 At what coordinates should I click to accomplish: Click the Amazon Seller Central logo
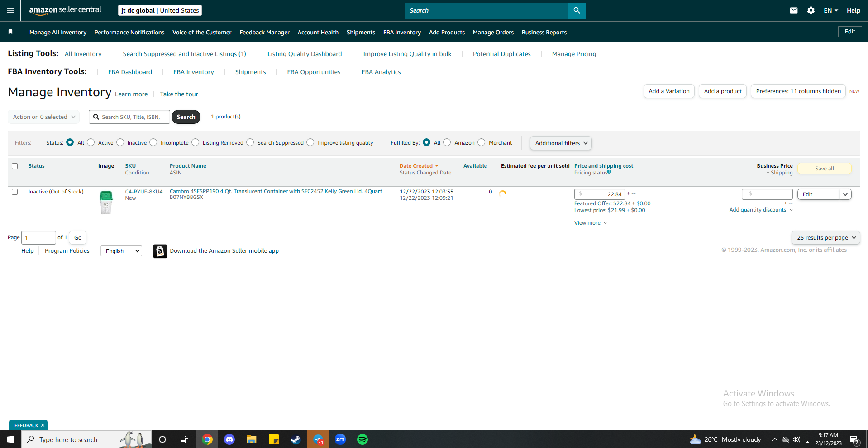point(65,10)
